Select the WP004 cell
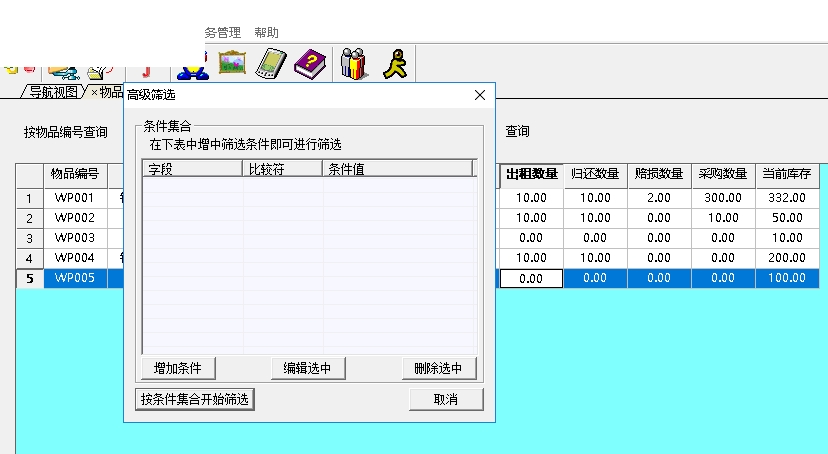828x454 pixels. click(75, 258)
